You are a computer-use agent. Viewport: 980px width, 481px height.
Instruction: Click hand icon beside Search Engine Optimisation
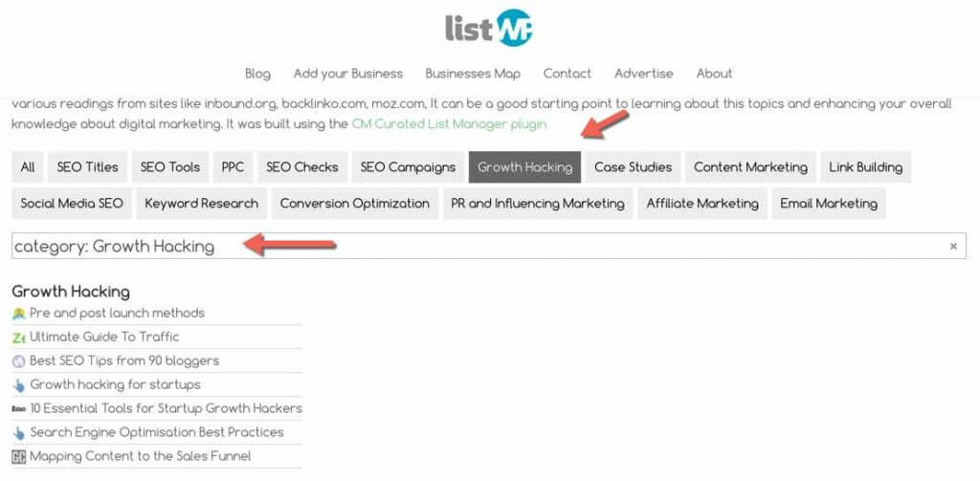[19, 433]
